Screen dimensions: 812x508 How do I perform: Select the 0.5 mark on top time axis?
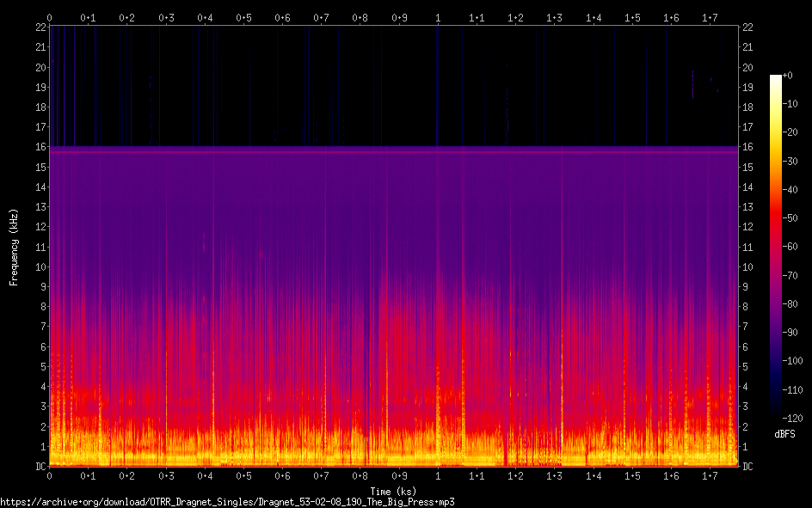(x=243, y=17)
